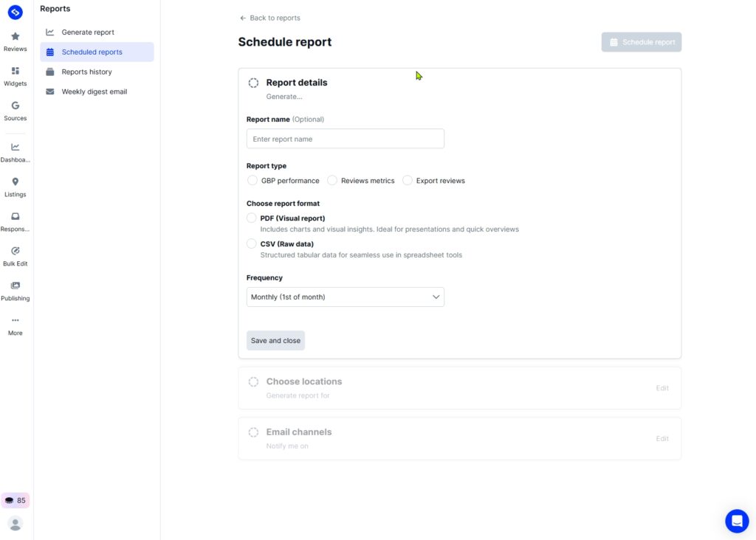Click the user profile avatar icon
This screenshot has height=540, width=756.
[x=15, y=524]
